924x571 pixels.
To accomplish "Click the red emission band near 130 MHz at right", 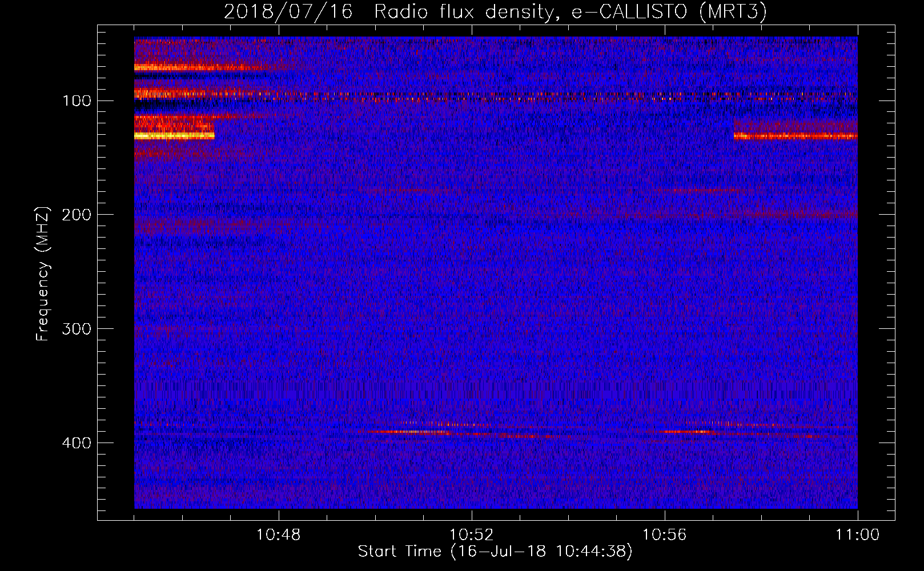I will pyautogui.click(x=796, y=136).
